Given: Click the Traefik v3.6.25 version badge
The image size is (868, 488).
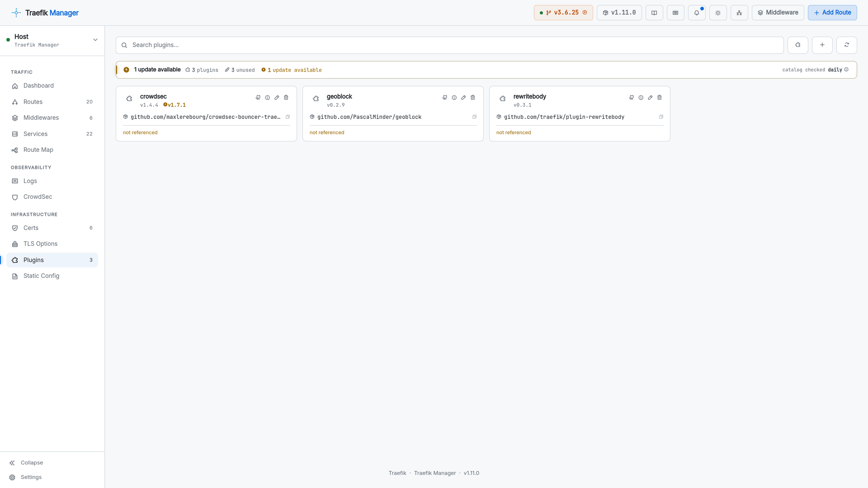Looking at the screenshot, I should point(563,13).
